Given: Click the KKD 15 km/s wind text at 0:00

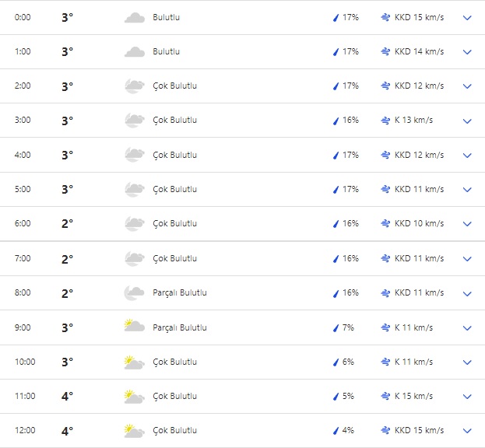Looking at the screenshot, I should click(419, 17).
